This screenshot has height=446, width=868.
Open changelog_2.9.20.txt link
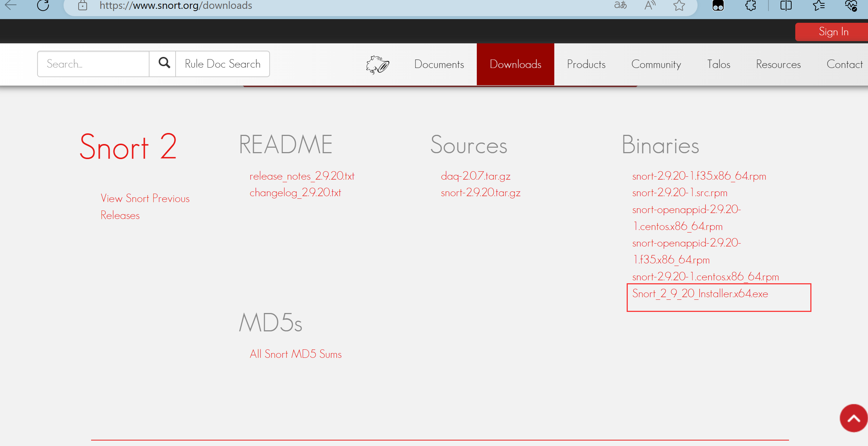(x=295, y=193)
